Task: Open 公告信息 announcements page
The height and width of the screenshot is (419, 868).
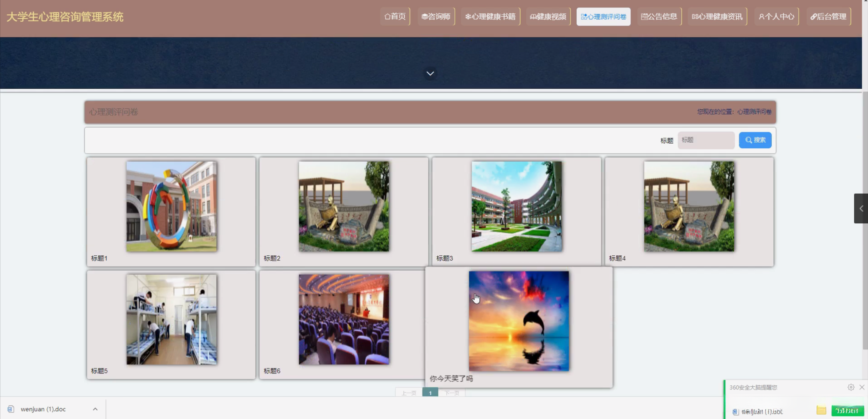Action: (x=659, y=17)
